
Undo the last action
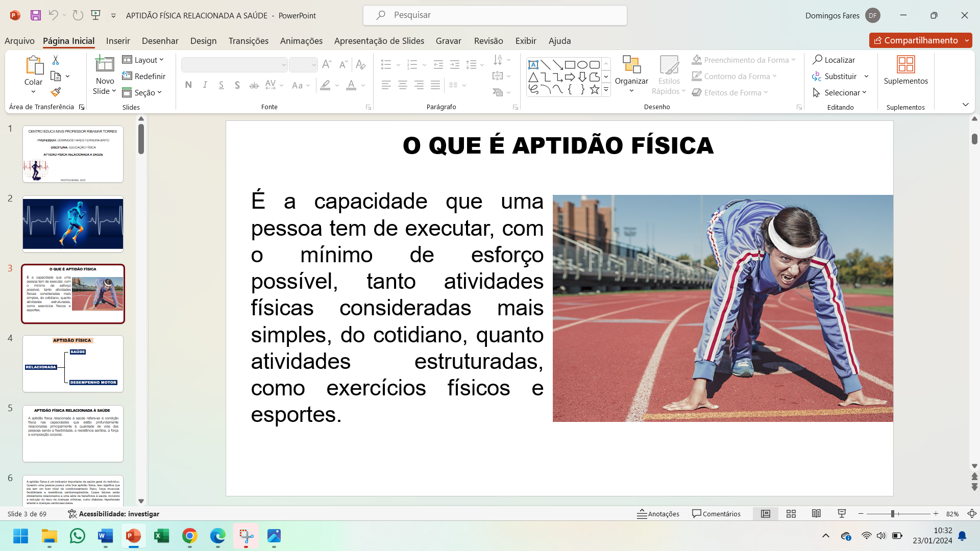click(x=53, y=15)
